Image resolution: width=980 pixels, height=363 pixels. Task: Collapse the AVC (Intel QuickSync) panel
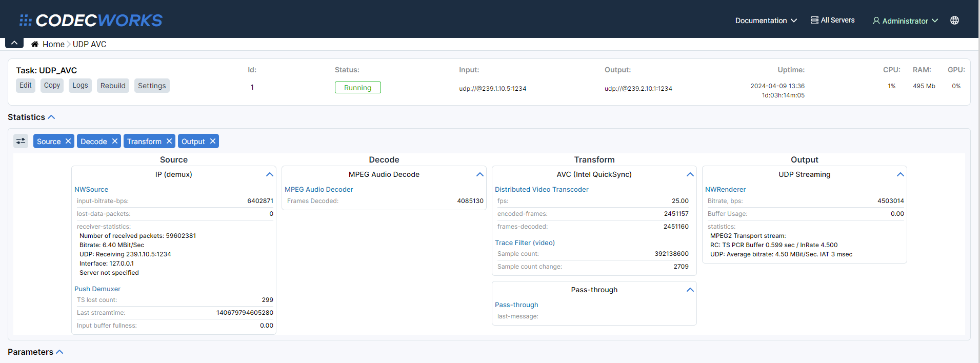tap(690, 175)
